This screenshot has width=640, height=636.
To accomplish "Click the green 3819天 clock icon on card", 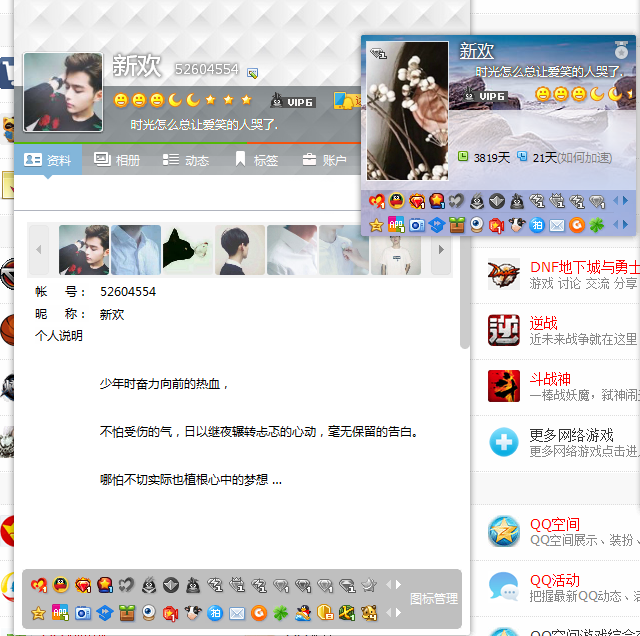I will coord(463,156).
